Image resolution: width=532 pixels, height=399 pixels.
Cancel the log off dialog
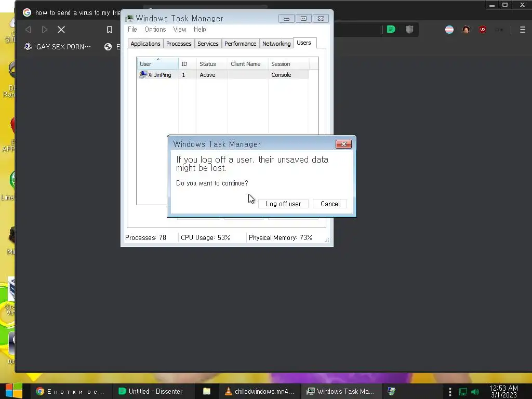330,204
